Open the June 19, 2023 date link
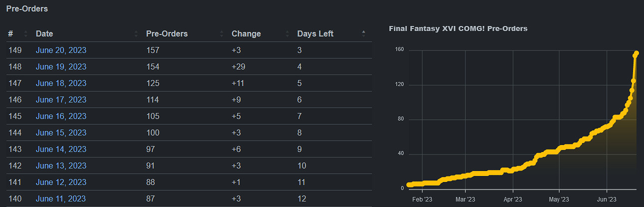The image size is (644, 207). [x=61, y=66]
